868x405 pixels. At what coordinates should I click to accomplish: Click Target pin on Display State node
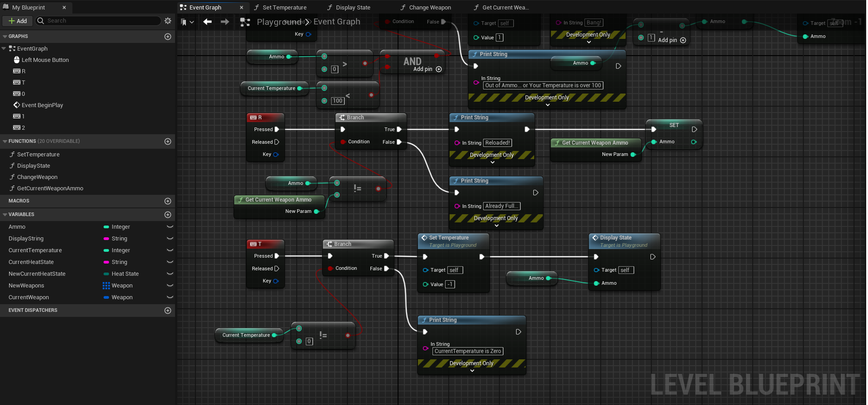[x=597, y=270]
